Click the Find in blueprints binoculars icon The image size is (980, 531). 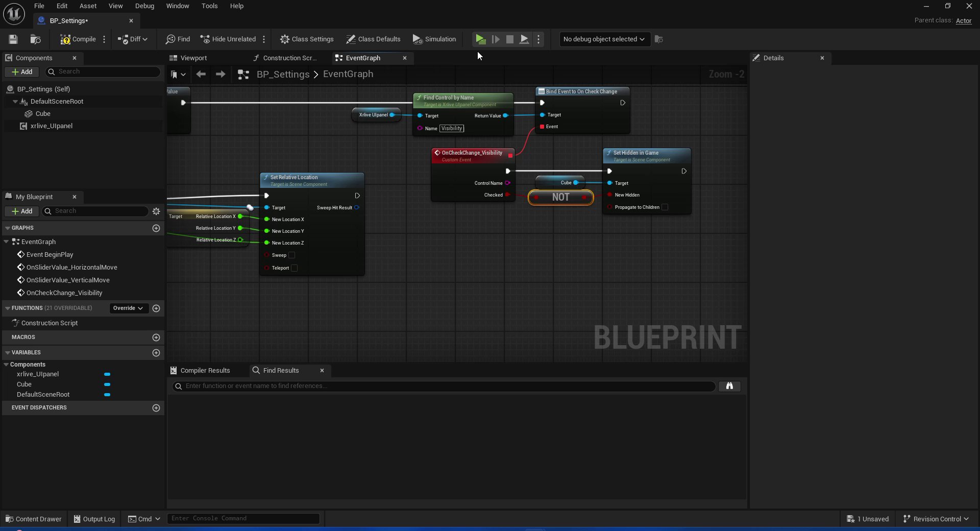click(x=729, y=387)
